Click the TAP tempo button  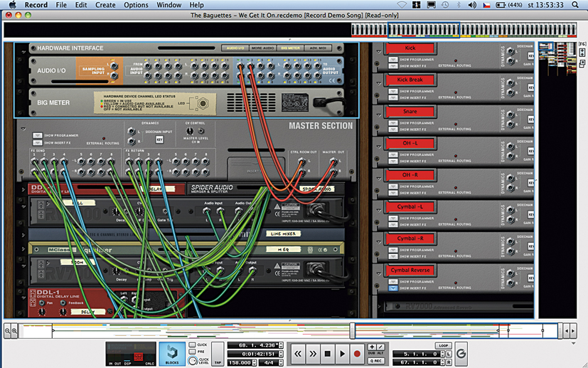218,353
